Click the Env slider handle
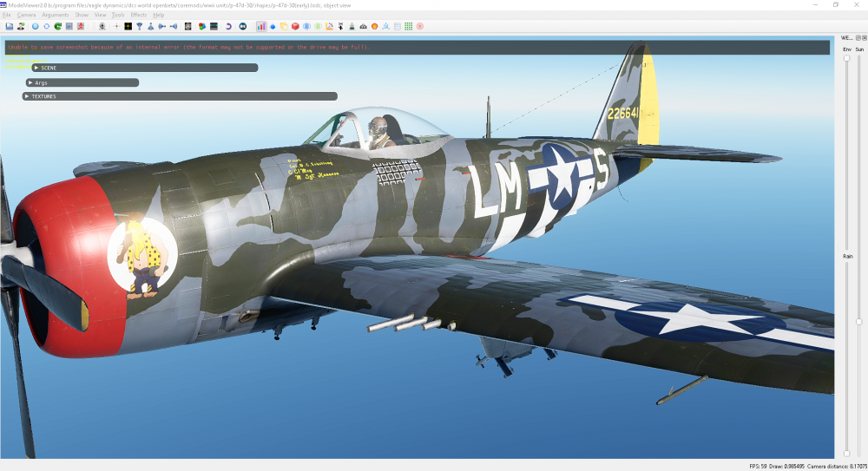The width and height of the screenshot is (868, 471). click(x=847, y=58)
